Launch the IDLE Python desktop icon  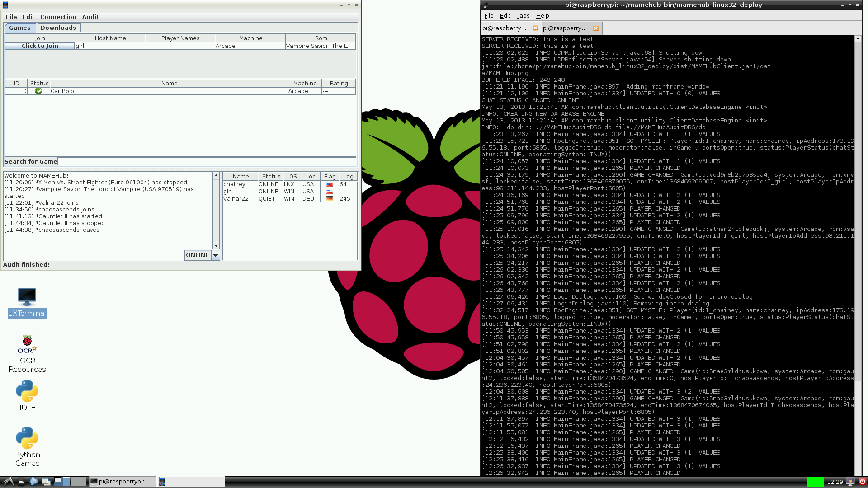point(27,395)
